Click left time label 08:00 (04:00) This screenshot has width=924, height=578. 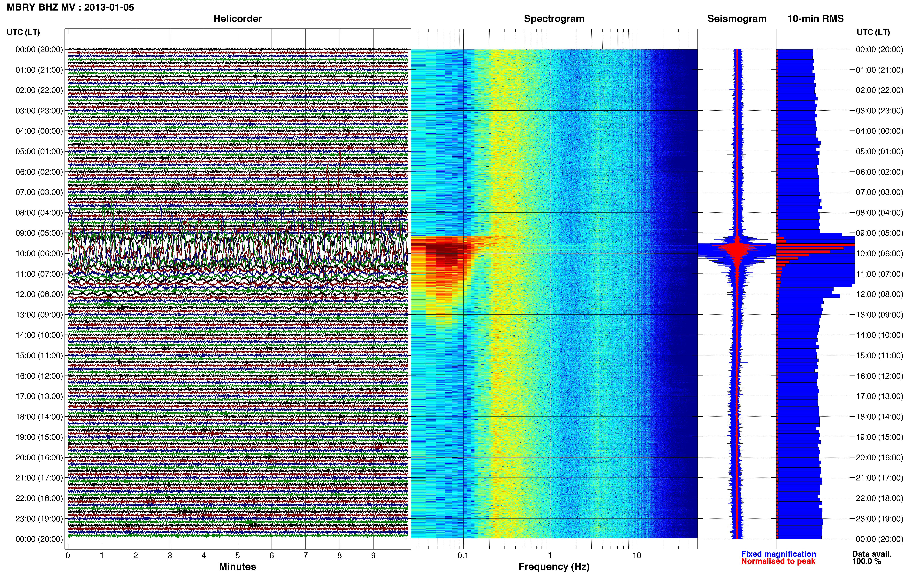coord(39,213)
